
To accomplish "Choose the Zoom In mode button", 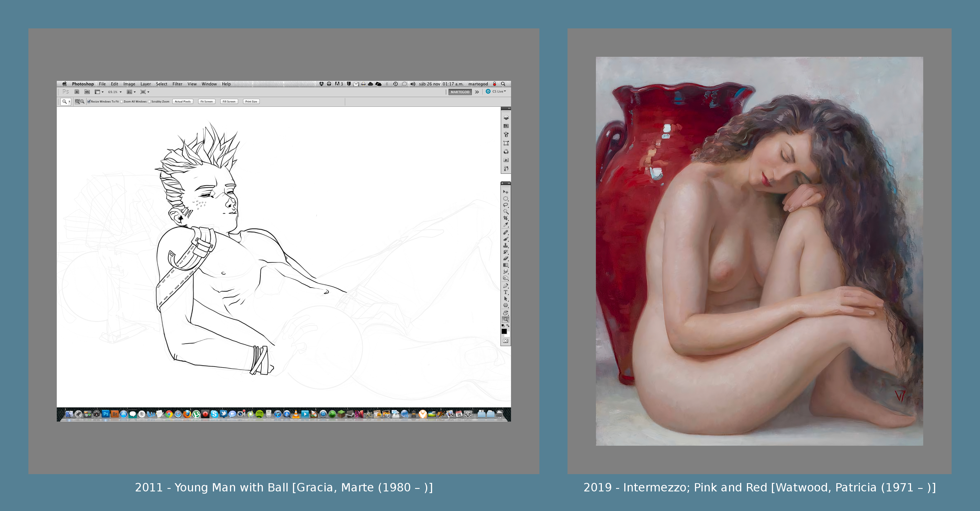I will pos(77,102).
